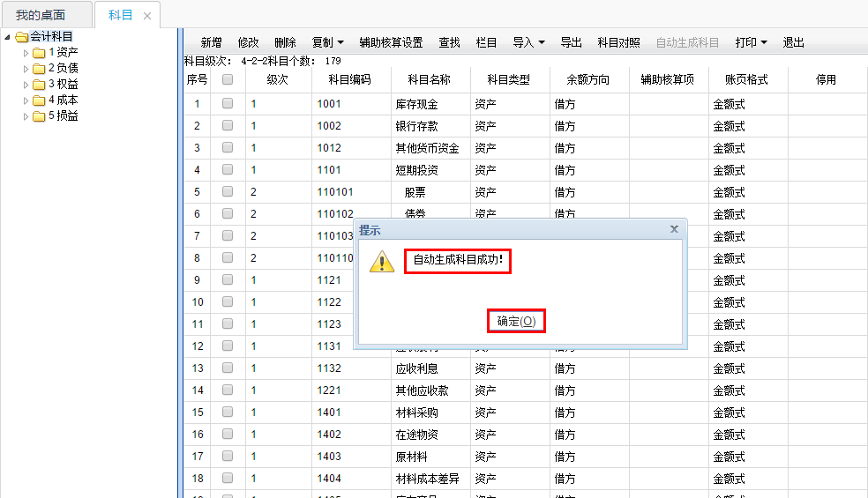Viewport: 868px width, 498px height.
Task: Close the 提示 dialog with X icon
Action: 674,229
